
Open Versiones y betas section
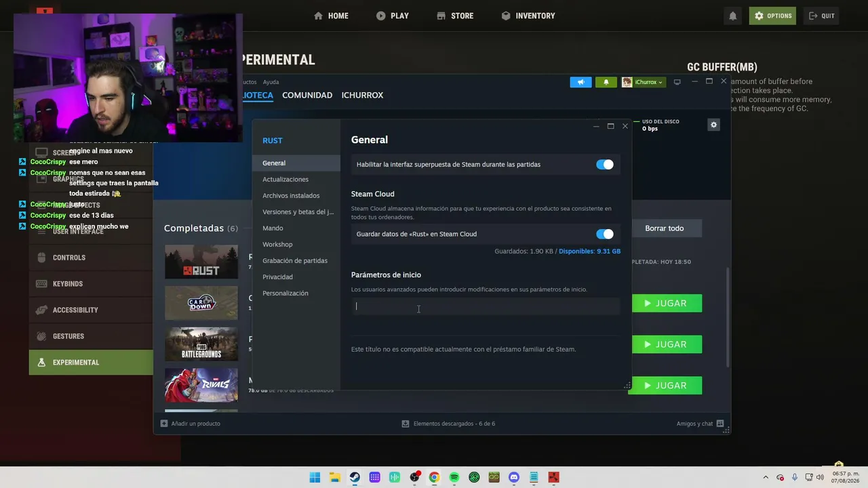point(296,212)
